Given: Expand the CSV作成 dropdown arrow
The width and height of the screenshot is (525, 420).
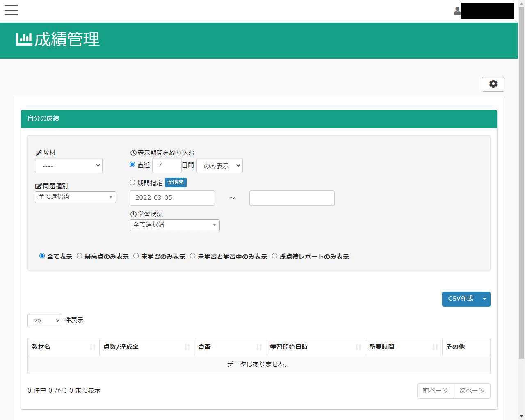Looking at the screenshot, I should click(485, 299).
